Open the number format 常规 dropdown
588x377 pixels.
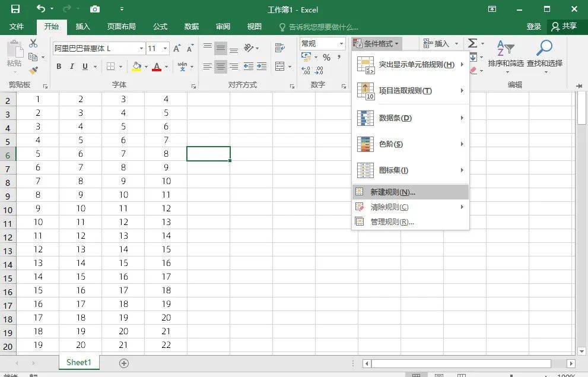[342, 44]
